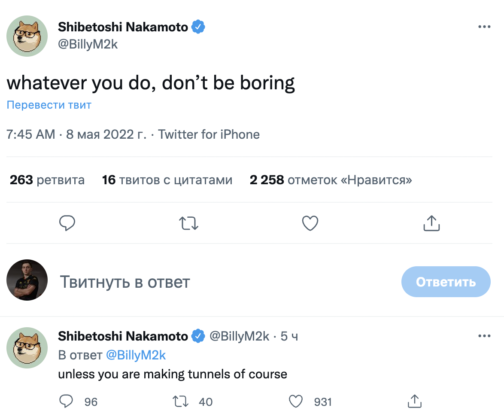Screen dimensions: 504x420
Task: Like the main tweet with the heart
Action: (x=310, y=223)
